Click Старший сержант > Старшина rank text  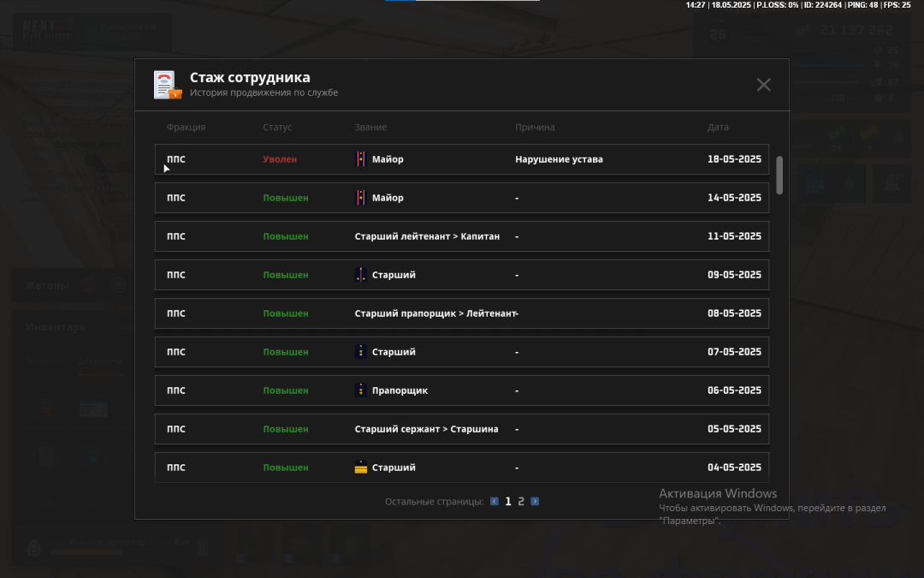[x=427, y=429]
